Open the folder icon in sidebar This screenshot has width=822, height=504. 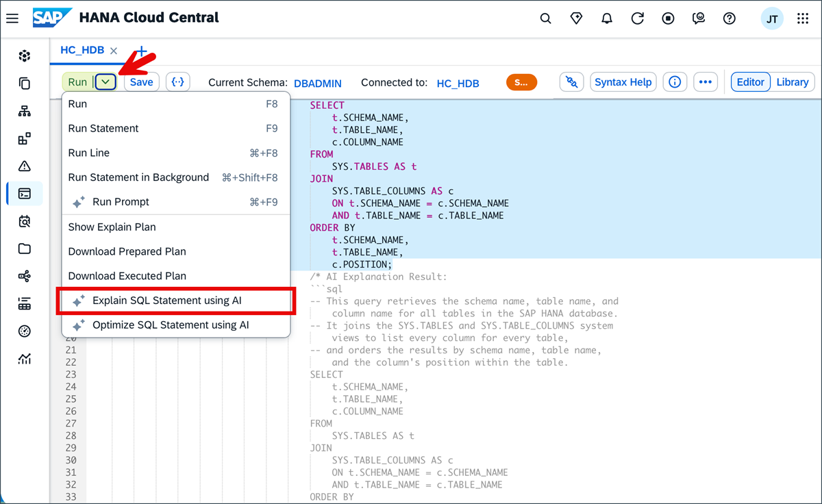(25, 249)
